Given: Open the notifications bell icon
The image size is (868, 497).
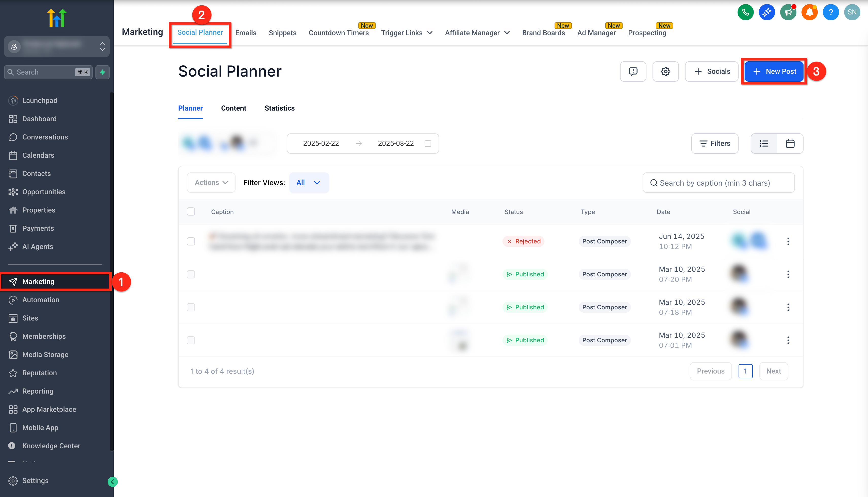Looking at the screenshot, I should coord(809,12).
